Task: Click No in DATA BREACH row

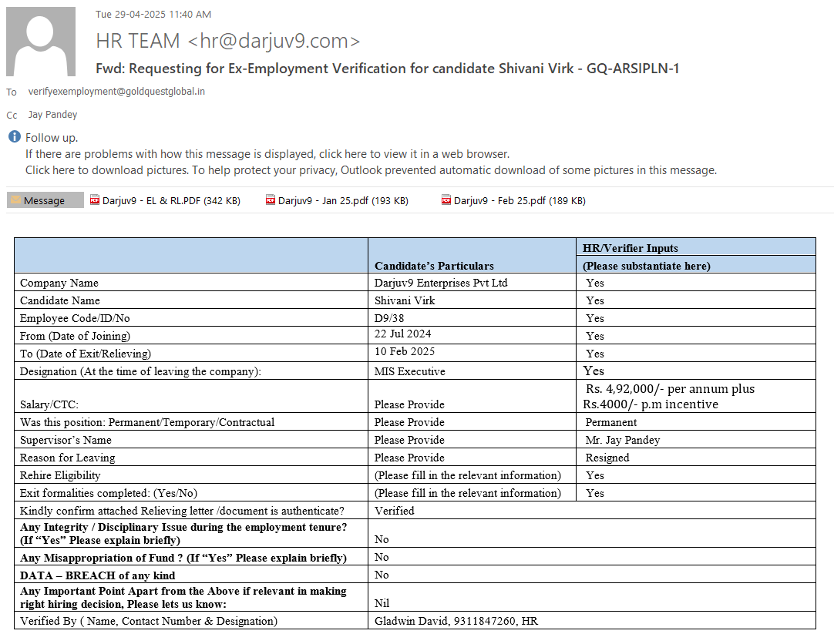Action: 382,575
